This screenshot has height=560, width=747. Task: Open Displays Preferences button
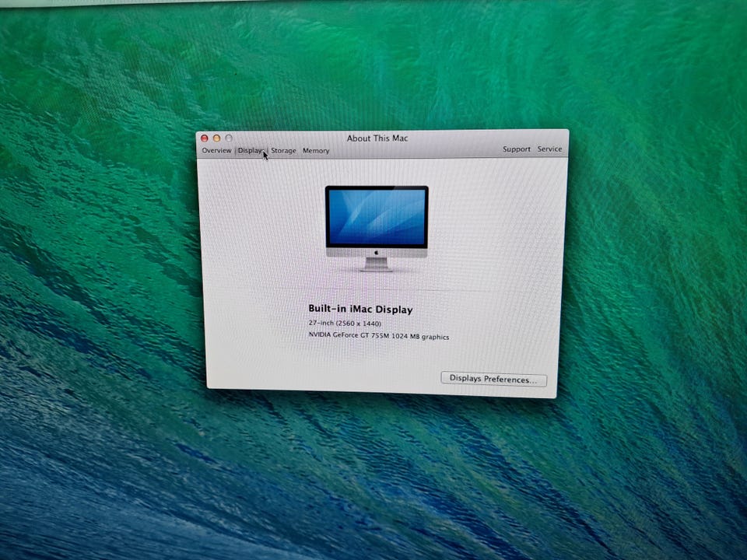[x=493, y=379]
